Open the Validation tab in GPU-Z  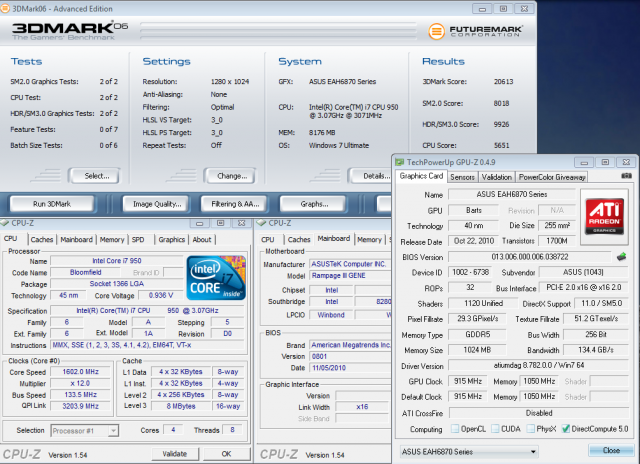pos(496,177)
